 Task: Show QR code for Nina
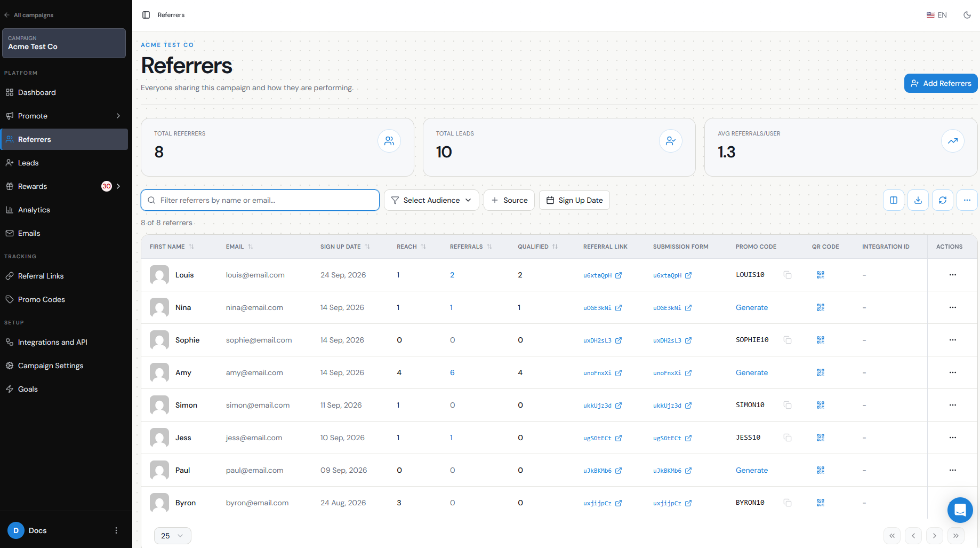pos(821,307)
